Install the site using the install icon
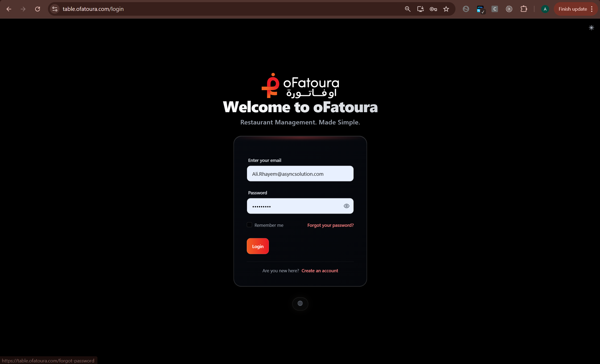Viewport: 600px width, 364px height. coord(420,9)
